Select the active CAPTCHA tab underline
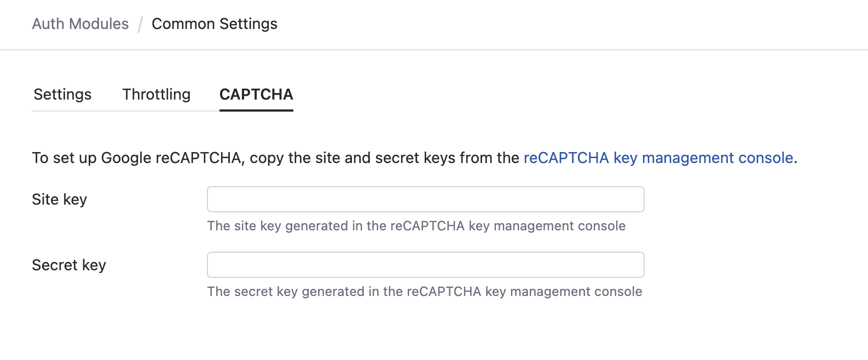Screen dimensions: 868x360 (x=256, y=111)
